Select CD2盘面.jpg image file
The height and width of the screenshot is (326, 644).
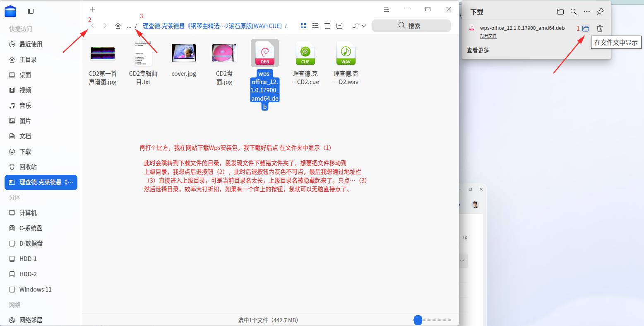coord(224,53)
